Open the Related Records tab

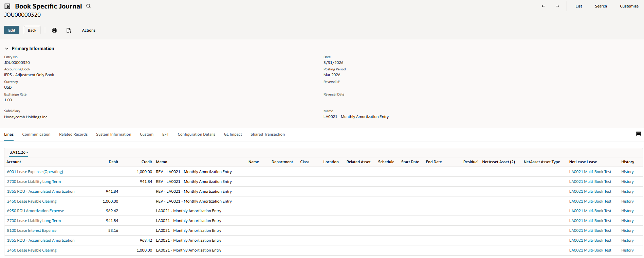(x=73, y=134)
